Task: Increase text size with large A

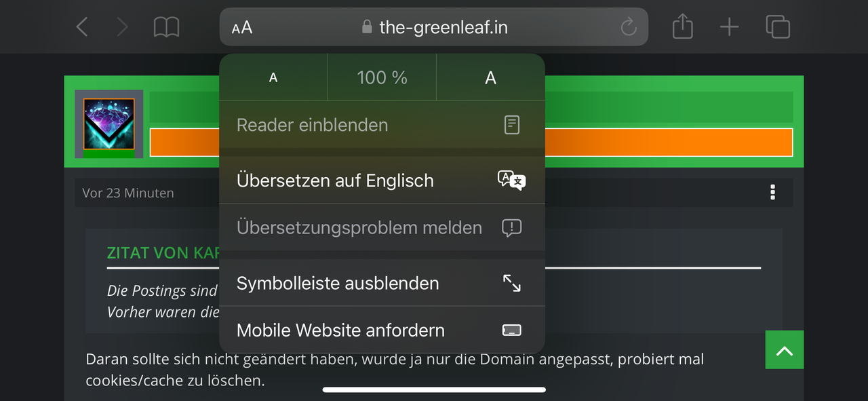Action: pos(490,78)
